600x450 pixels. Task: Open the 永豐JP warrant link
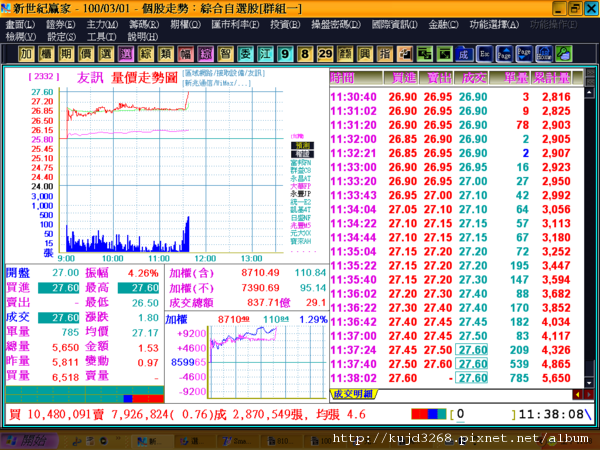[x=301, y=194]
